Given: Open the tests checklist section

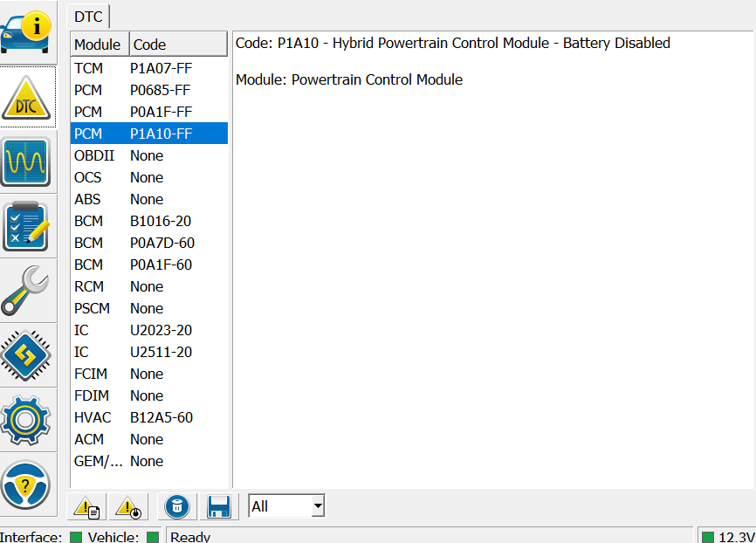Looking at the screenshot, I should pos(26,226).
